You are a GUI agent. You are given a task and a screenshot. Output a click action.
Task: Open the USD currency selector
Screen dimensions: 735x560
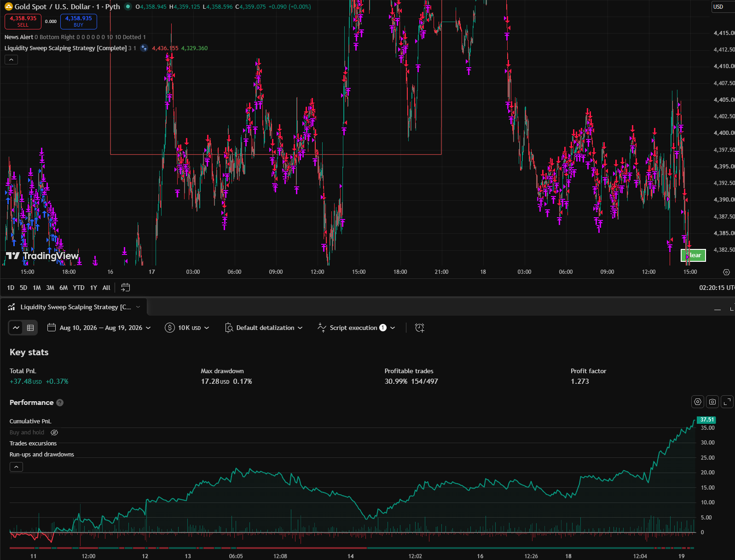[x=723, y=6]
